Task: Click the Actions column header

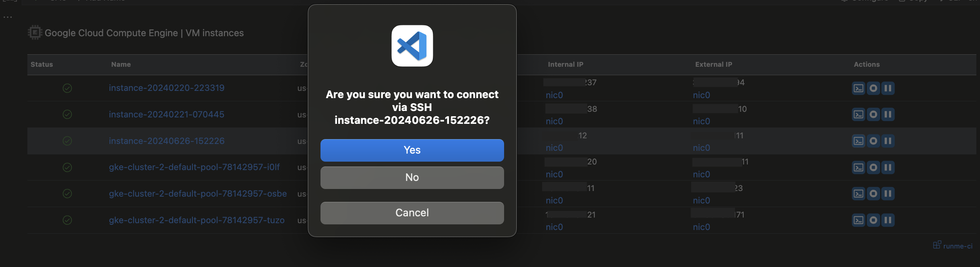Action: [x=866, y=64]
